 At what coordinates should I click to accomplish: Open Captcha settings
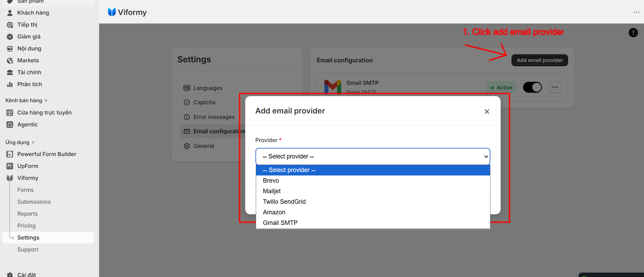204,102
